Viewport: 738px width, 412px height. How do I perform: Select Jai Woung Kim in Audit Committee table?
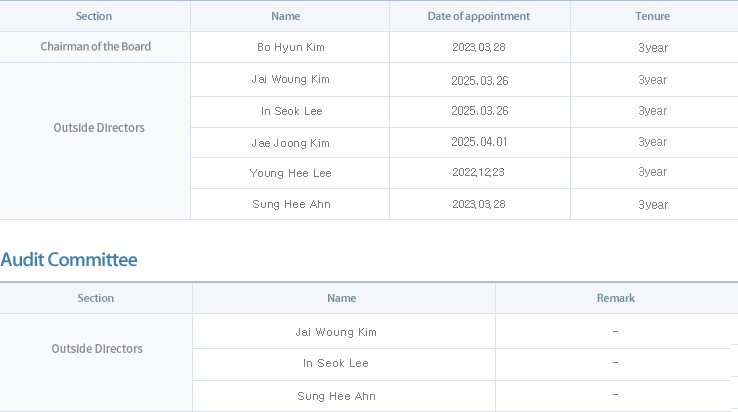(x=336, y=332)
